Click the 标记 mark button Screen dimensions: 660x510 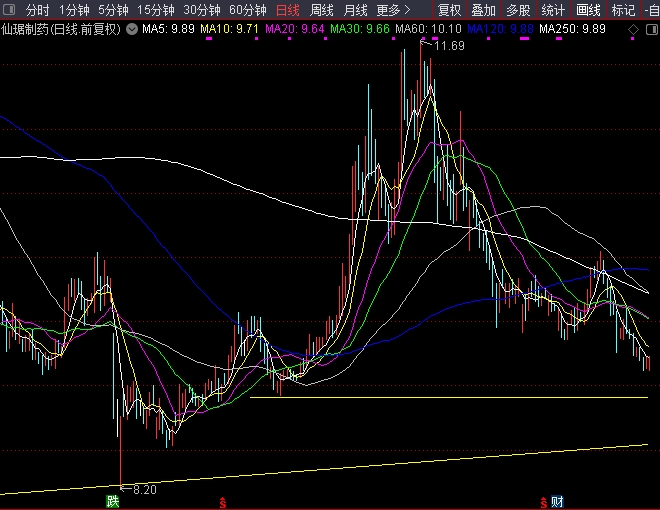(x=623, y=10)
